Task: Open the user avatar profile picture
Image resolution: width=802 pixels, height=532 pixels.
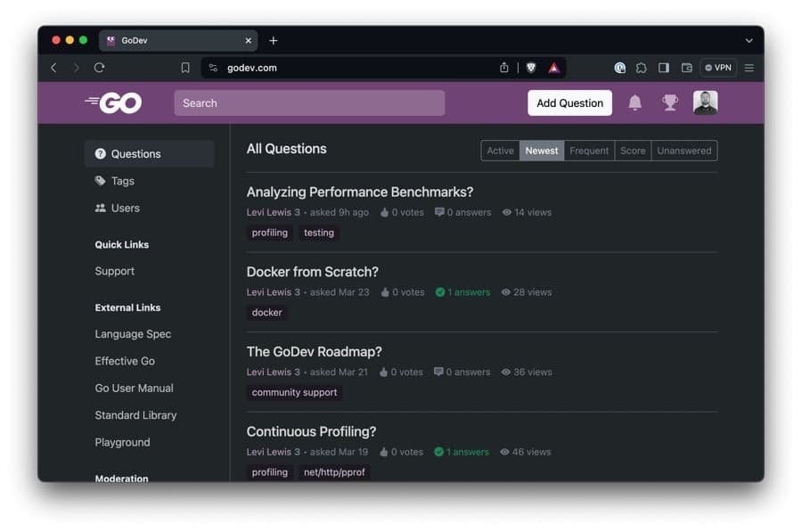Action: (705, 102)
